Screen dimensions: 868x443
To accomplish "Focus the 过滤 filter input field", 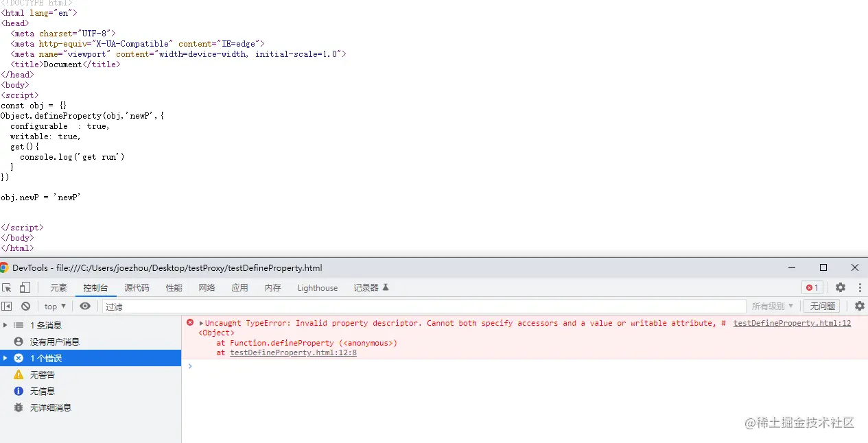I will click(424, 307).
